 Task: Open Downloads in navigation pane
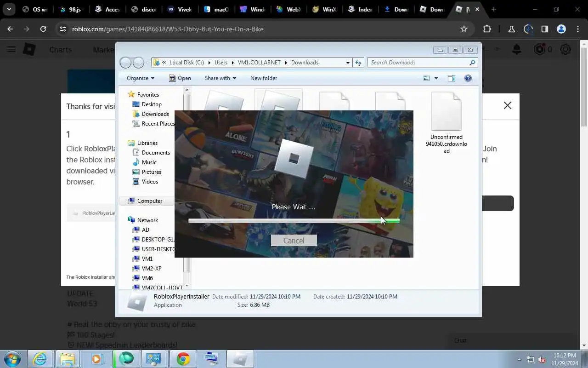[x=155, y=114]
